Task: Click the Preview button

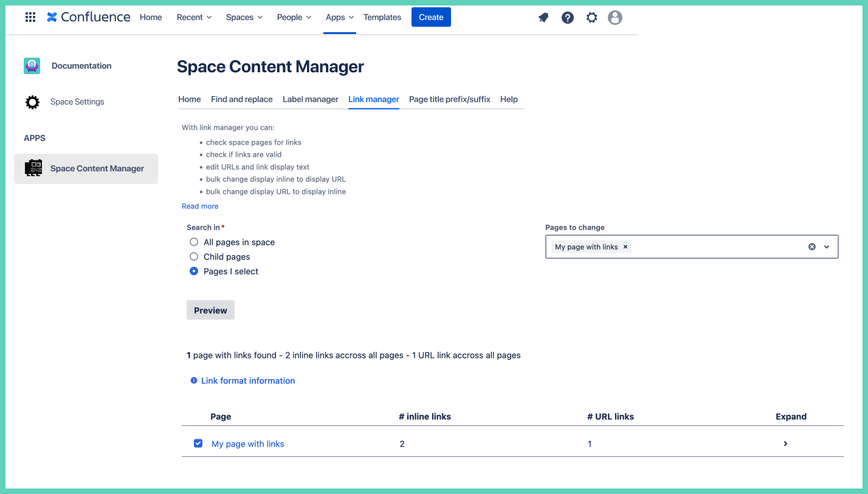Action: point(210,310)
